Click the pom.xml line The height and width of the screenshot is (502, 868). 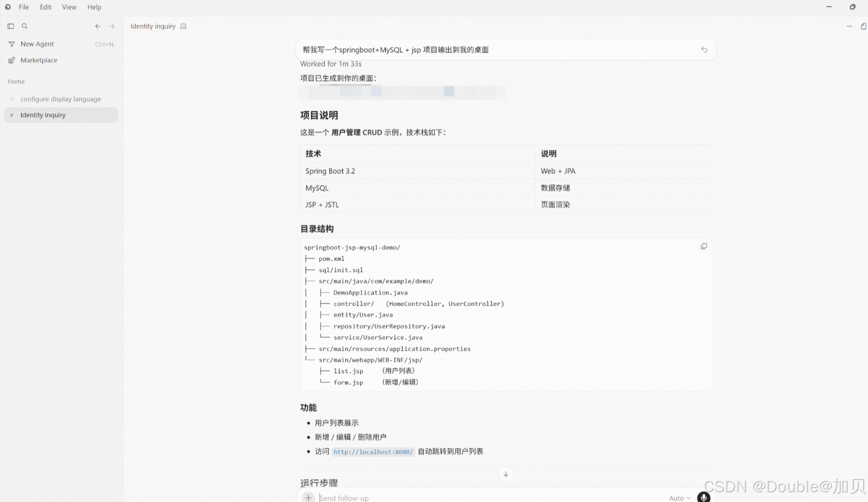pyautogui.click(x=331, y=259)
